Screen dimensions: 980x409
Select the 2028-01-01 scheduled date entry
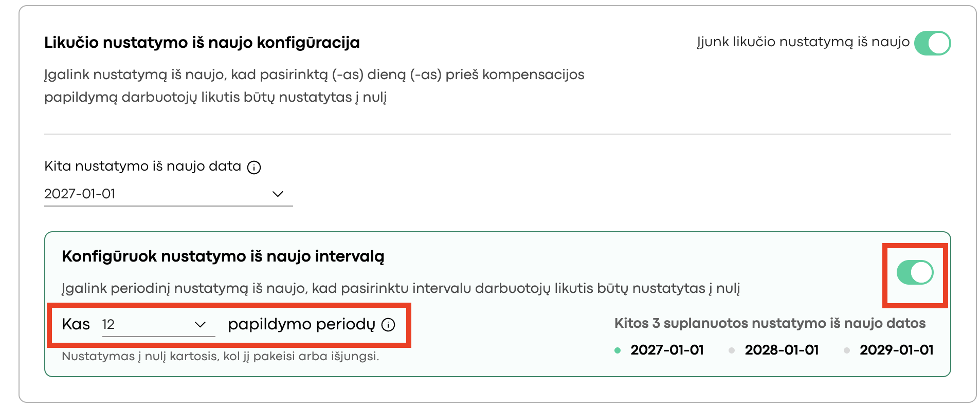[x=782, y=350]
